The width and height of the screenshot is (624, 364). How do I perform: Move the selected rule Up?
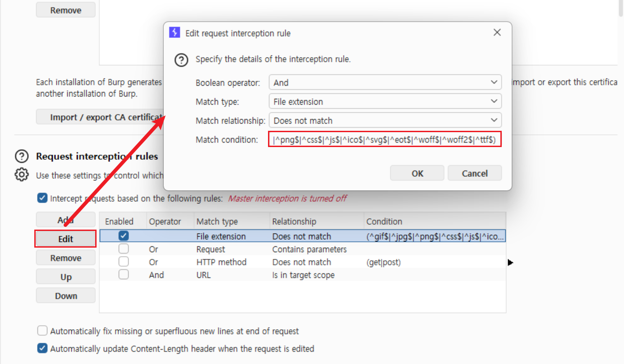[x=65, y=277]
